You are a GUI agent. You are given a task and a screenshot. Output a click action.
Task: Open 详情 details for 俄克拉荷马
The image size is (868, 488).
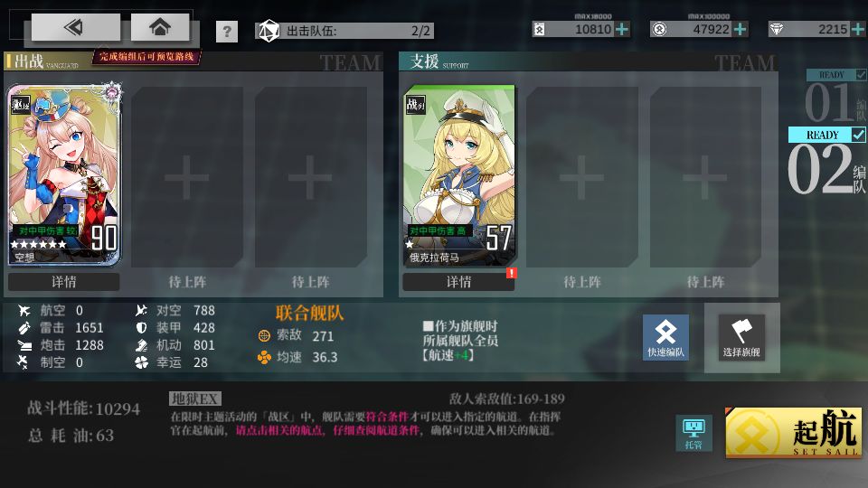coord(459,282)
